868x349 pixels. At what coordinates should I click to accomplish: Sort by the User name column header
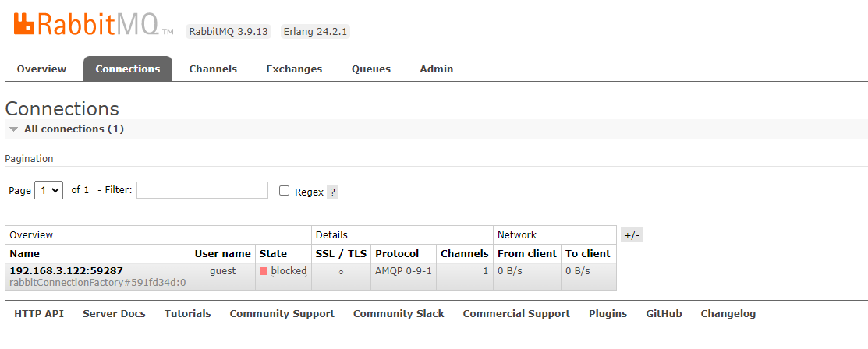click(222, 253)
